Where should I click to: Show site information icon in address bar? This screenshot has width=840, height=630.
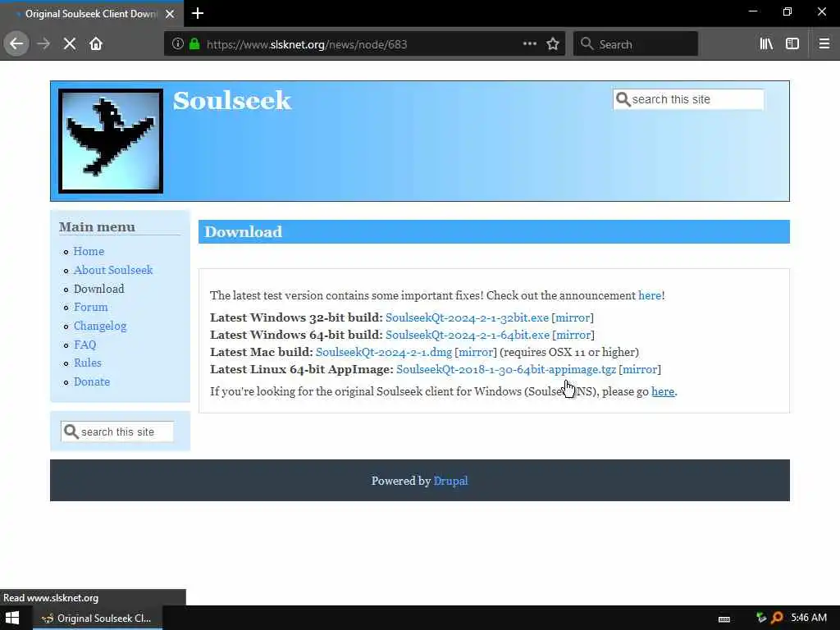(178, 44)
